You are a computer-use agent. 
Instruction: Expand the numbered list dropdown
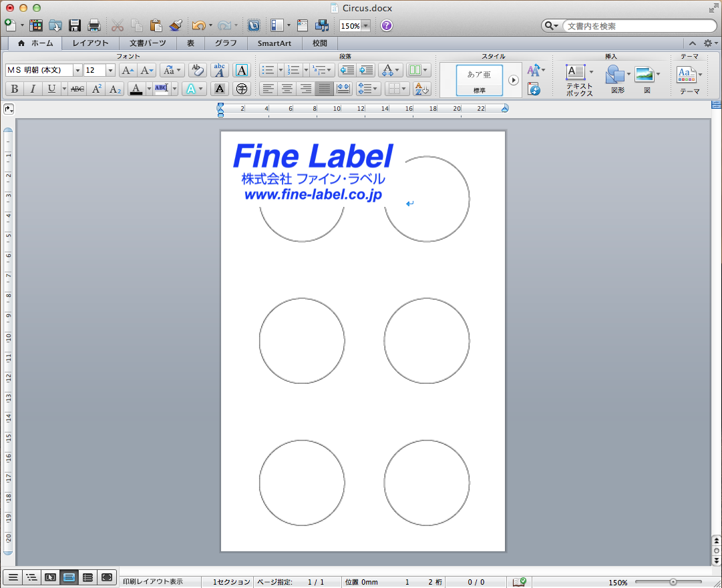(306, 70)
